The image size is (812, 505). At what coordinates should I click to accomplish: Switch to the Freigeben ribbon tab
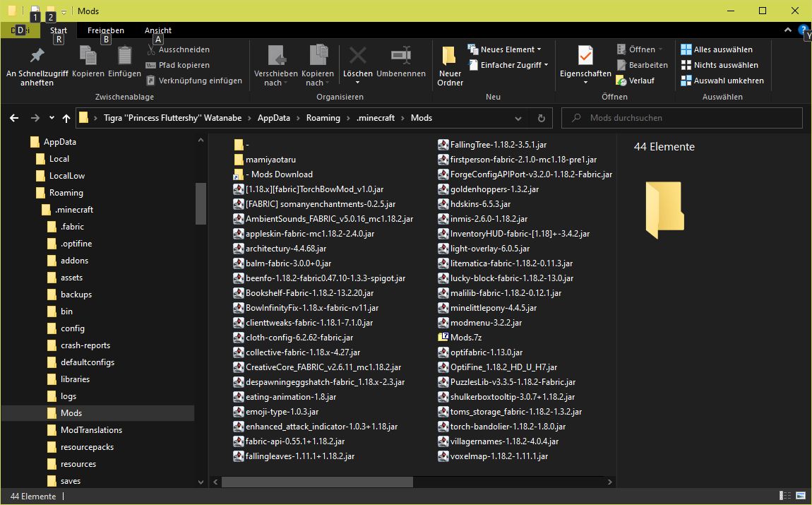tap(106, 30)
